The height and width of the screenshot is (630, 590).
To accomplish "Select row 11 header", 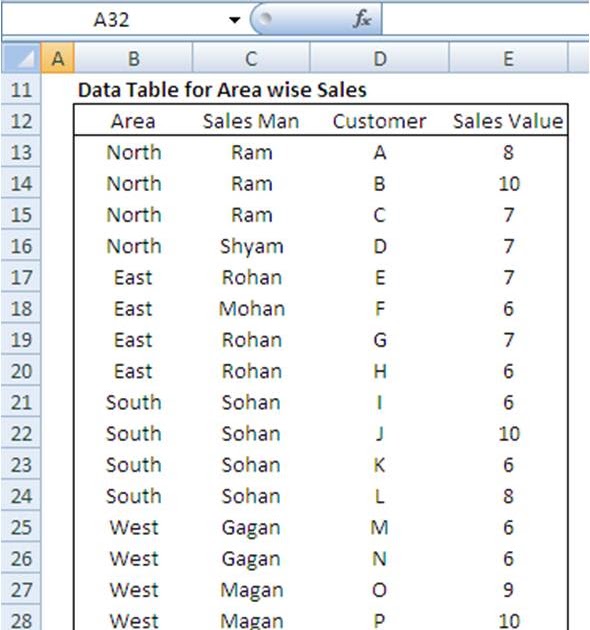I will pyautogui.click(x=21, y=90).
